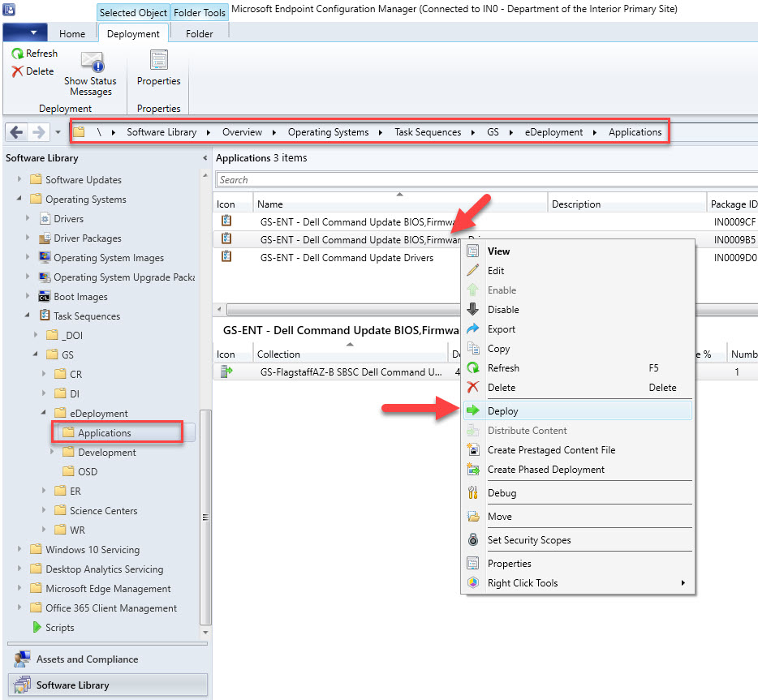Click the Right Click Tools icon
Image resolution: width=758 pixels, height=700 pixels.
(x=473, y=582)
